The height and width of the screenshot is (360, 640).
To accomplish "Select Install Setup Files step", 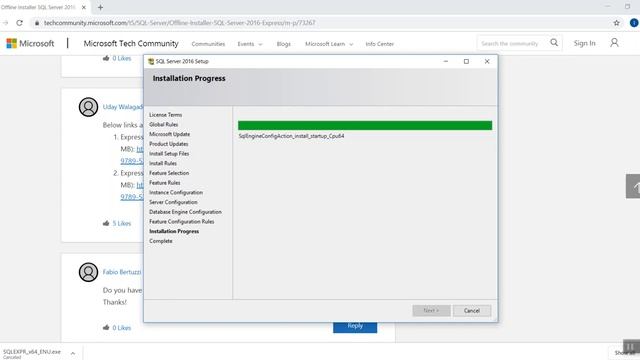I will (x=169, y=154).
